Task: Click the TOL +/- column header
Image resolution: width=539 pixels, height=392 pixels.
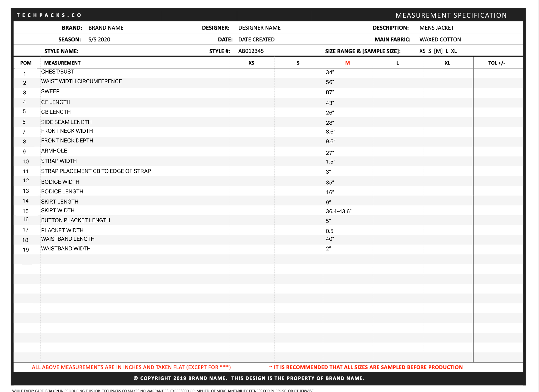Action: click(x=497, y=63)
